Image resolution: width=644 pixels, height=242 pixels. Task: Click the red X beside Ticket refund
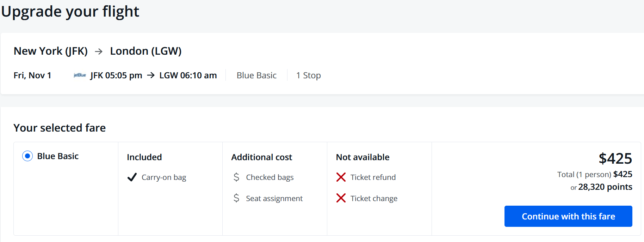click(x=341, y=177)
